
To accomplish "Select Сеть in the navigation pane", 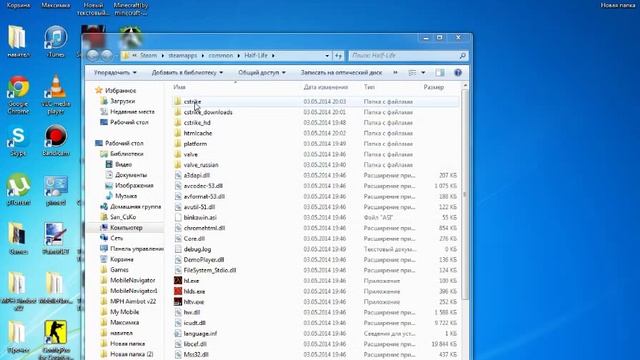I will (x=116, y=238).
